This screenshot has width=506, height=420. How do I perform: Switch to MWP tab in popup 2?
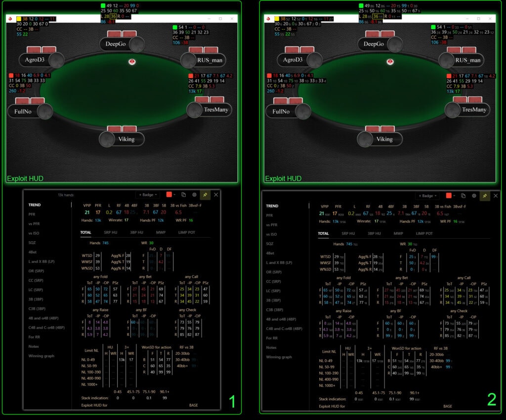pos(398,234)
